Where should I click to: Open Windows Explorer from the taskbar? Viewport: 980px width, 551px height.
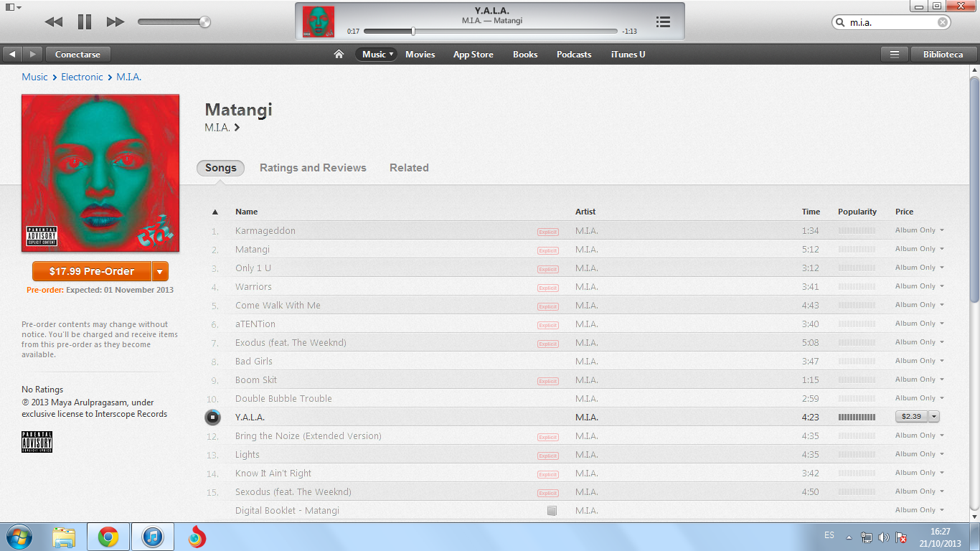click(x=64, y=537)
